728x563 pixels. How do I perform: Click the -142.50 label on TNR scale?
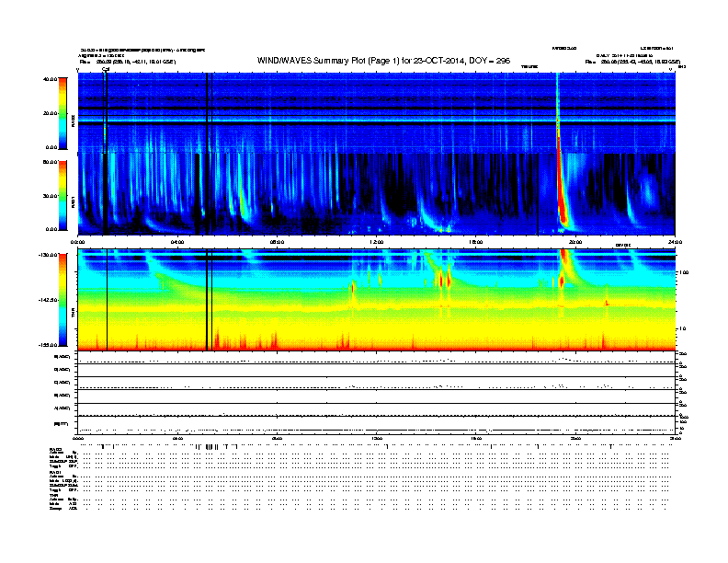[48, 300]
